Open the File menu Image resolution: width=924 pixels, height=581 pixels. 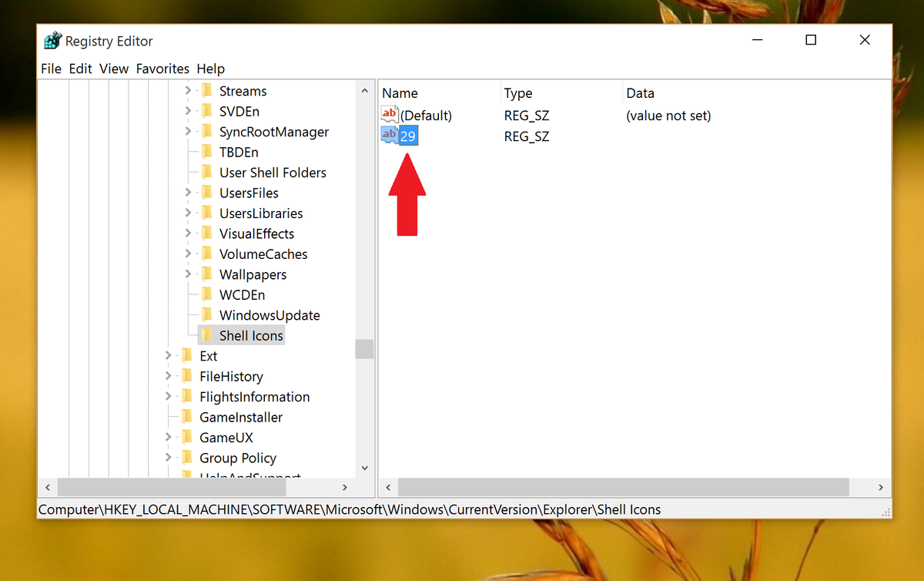pos(51,69)
